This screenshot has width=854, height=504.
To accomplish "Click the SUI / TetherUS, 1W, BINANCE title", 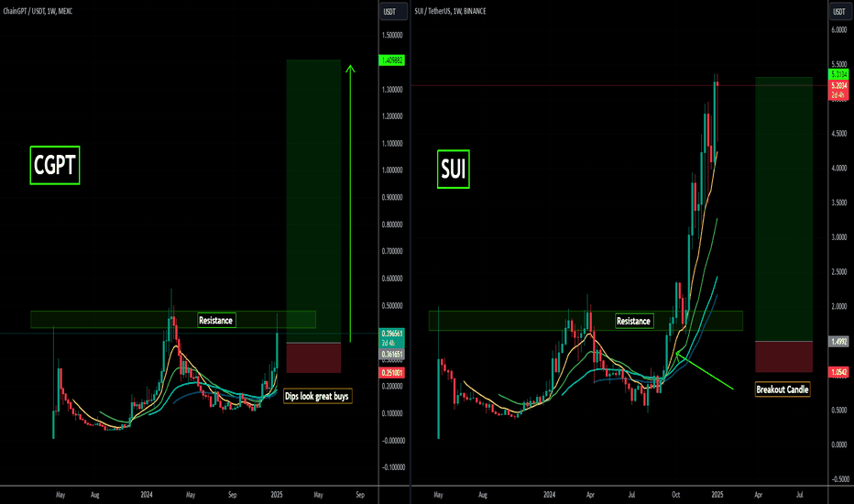I will 450,11.
